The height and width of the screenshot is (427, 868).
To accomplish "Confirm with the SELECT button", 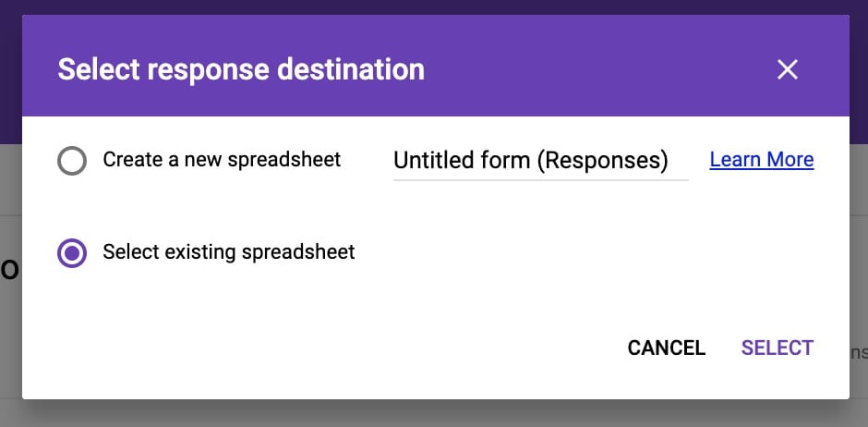I will [777, 348].
